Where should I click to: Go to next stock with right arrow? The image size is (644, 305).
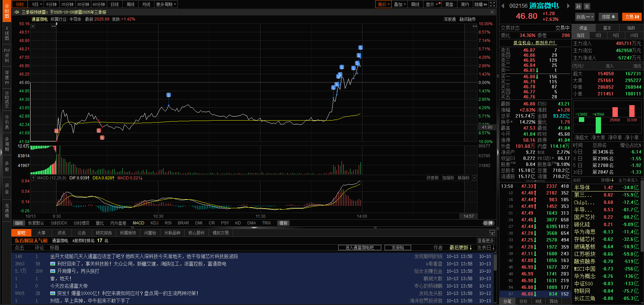tap(568, 6)
